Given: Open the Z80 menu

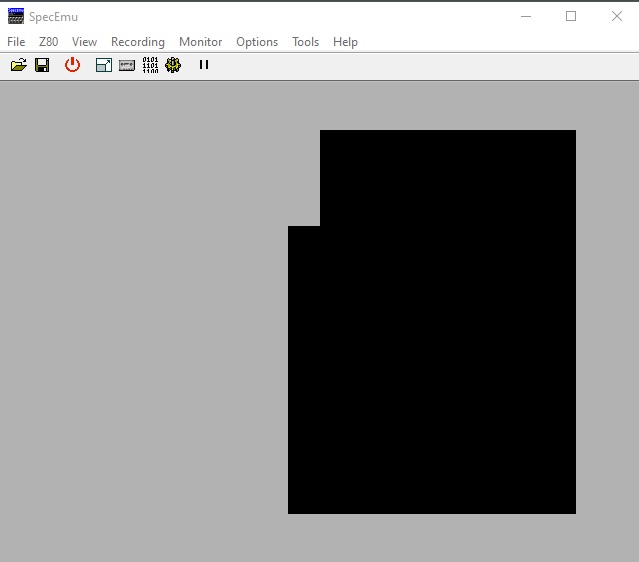Looking at the screenshot, I should click(x=48, y=42).
